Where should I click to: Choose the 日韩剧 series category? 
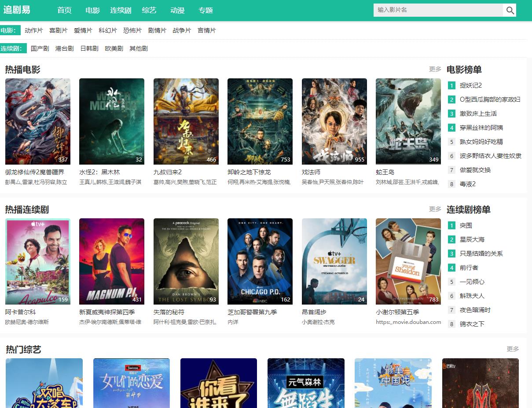[89, 48]
